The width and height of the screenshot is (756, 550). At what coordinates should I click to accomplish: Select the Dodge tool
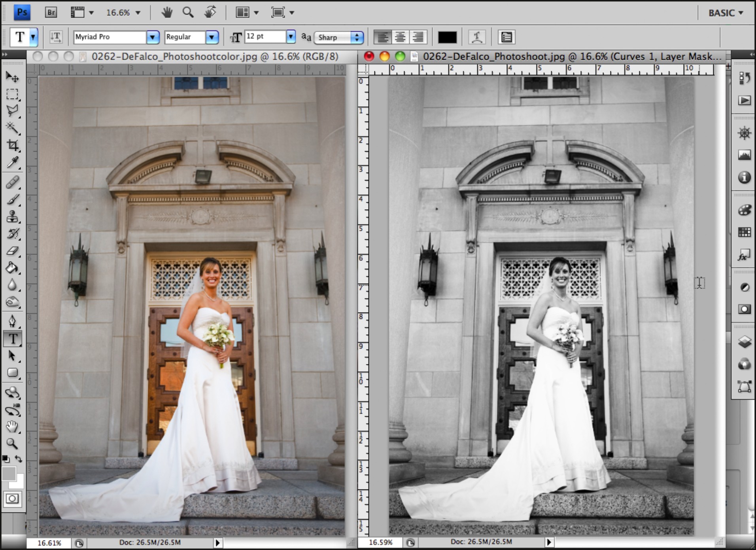12,302
